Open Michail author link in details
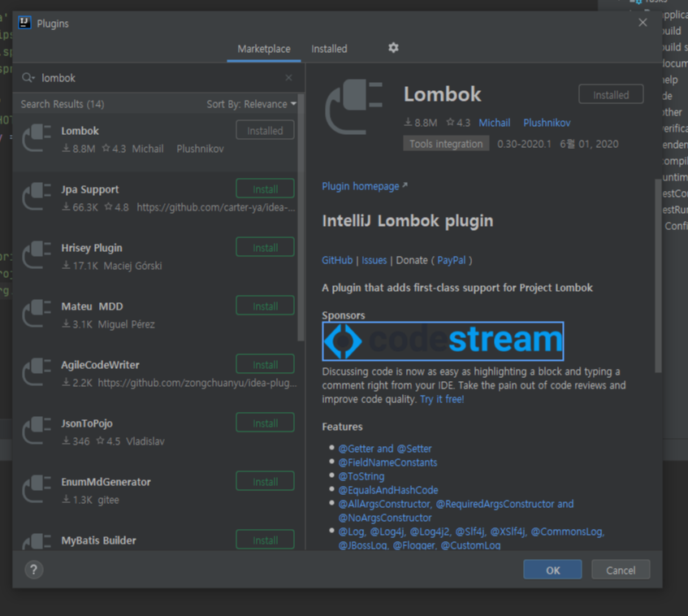688x616 pixels. pos(494,123)
